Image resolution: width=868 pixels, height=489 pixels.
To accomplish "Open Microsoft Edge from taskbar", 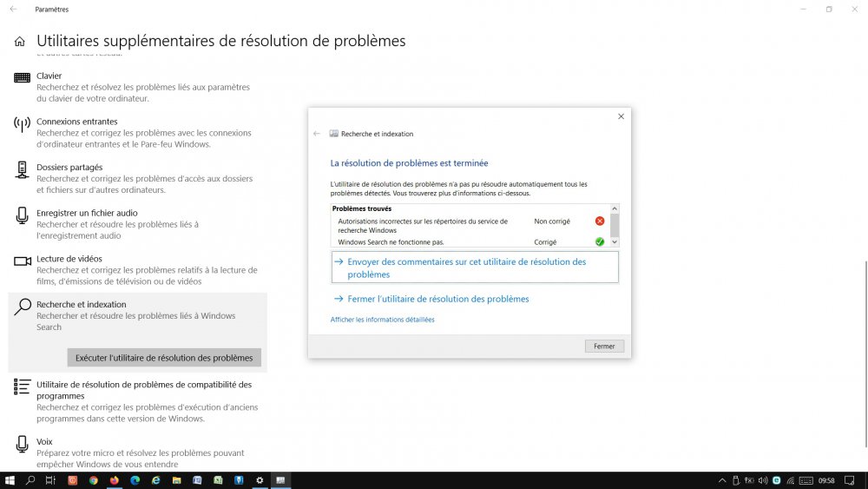I will click(x=135, y=480).
